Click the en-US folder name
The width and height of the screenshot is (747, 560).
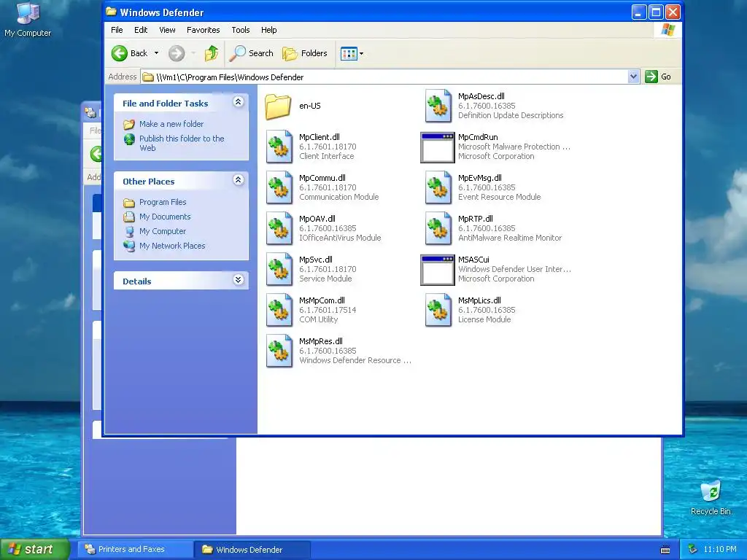[x=309, y=106]
